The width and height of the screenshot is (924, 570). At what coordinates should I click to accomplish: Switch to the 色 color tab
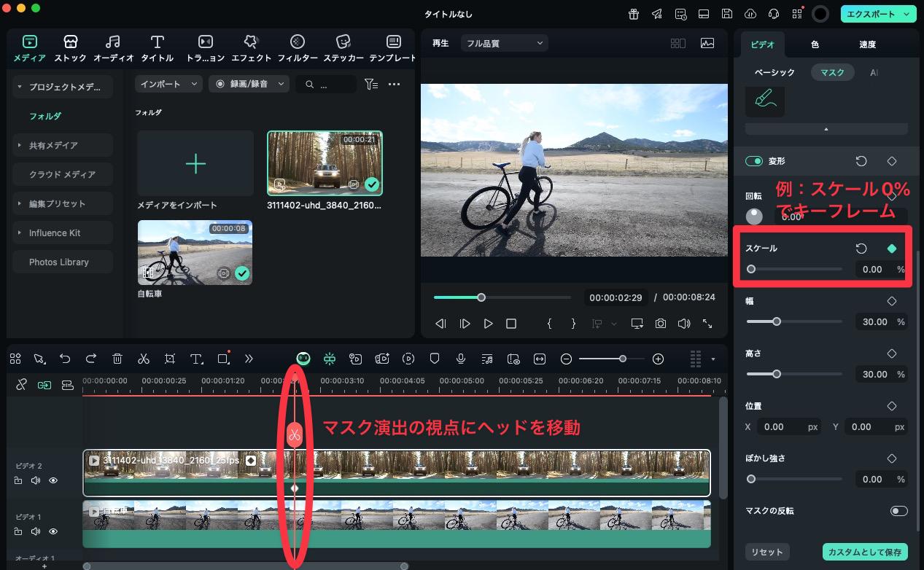(x=815, y=44)
